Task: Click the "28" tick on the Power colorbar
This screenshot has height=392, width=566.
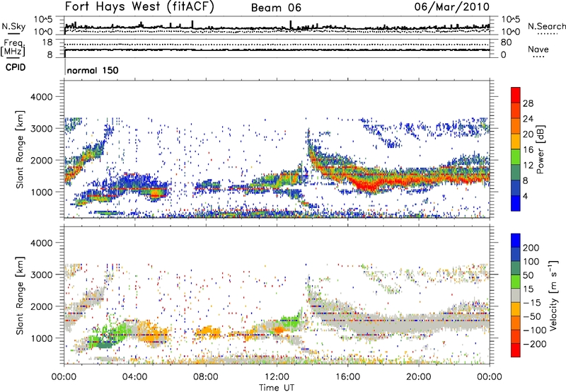Action: click(528, 103)
